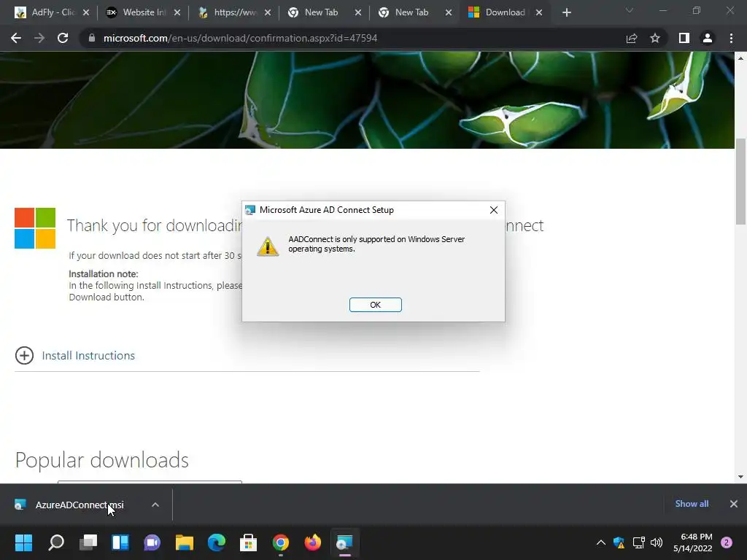Close the Website Info tab

177,13
